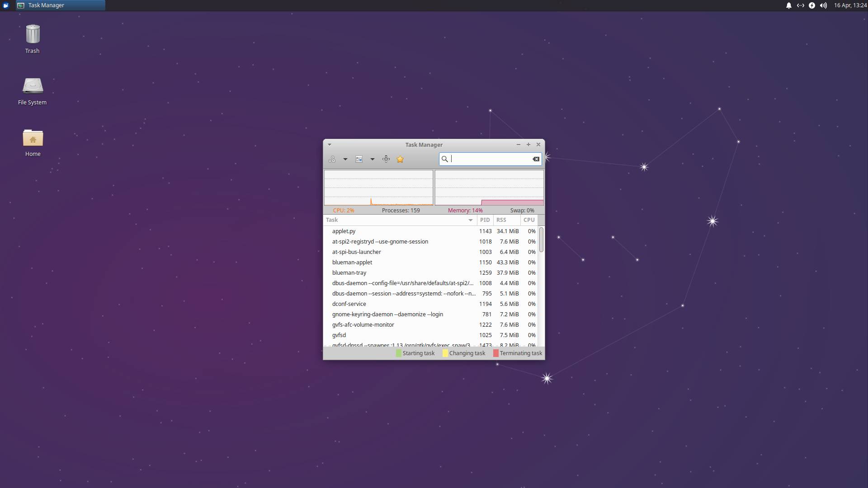Click the notification bell in the system tray
This screenshot has height=488, width=868.
788,5
